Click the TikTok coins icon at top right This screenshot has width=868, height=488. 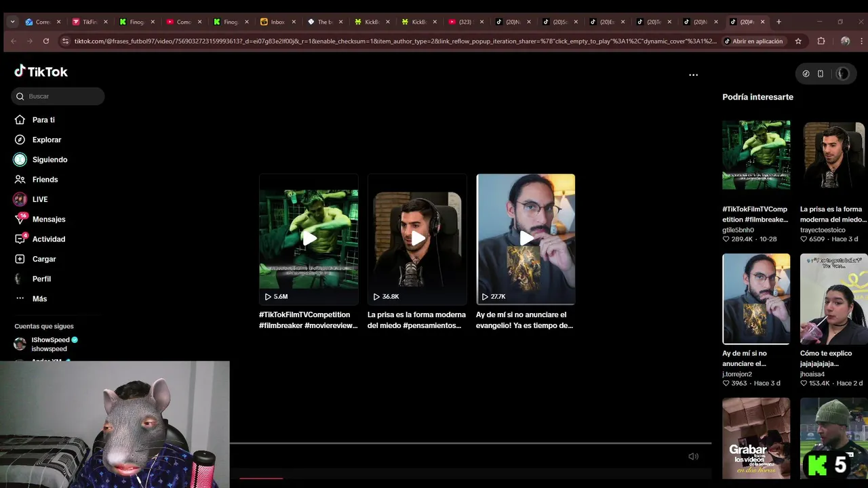[x=806, y=74]
